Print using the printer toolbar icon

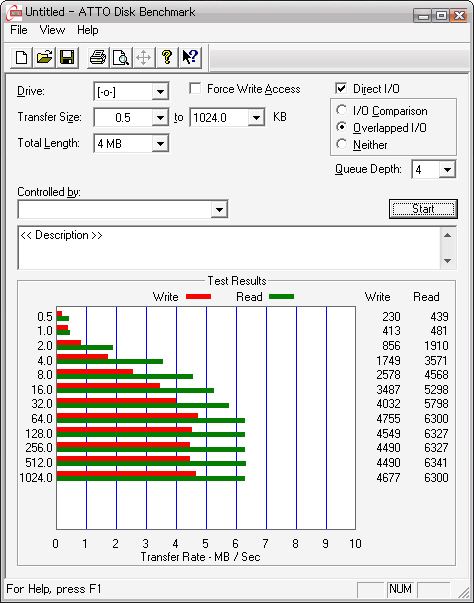(98, 58)
